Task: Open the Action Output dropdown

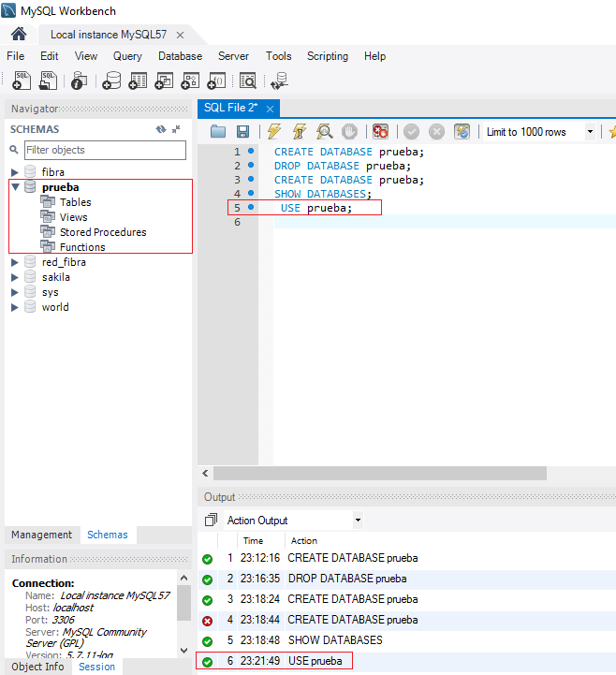Action: tap(358, 520)
